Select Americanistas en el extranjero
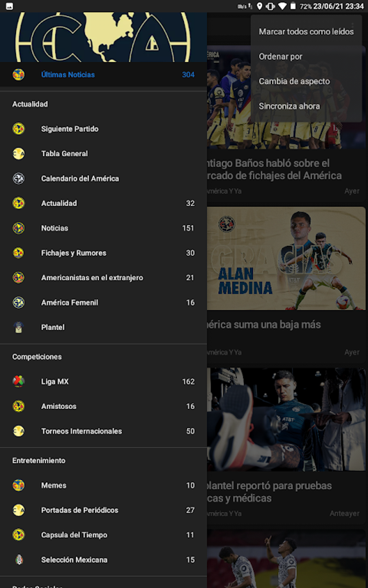Image resolution: width=368 pixels, height=588 pixels. pyautogui.click(x=92, y=278)
